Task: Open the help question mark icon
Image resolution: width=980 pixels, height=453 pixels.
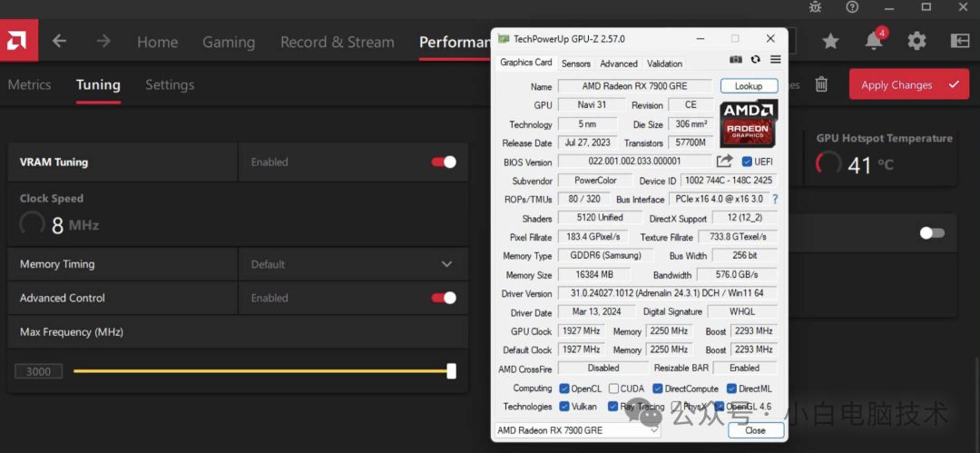Action: click(852, 7)
